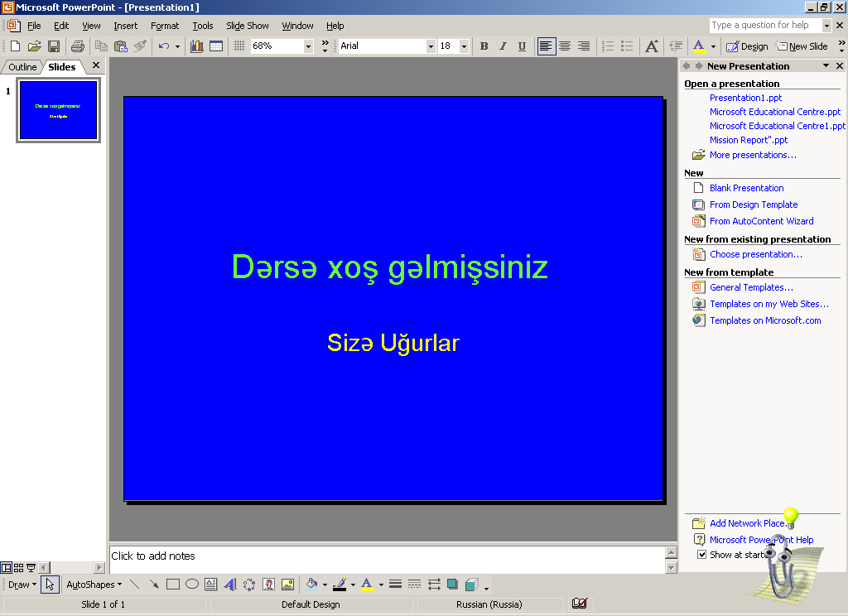Insert a picture from file
The height and width of the screenshot is (616, 848).
pos(287,585)
